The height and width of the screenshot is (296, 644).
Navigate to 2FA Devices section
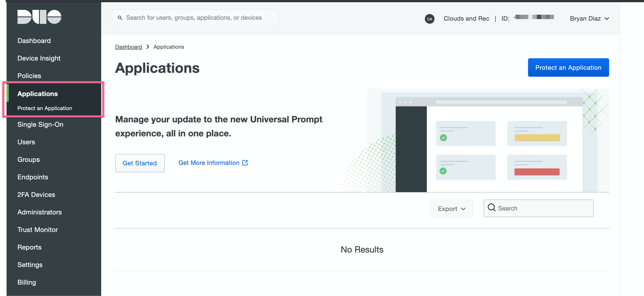(x=36, y=194)
